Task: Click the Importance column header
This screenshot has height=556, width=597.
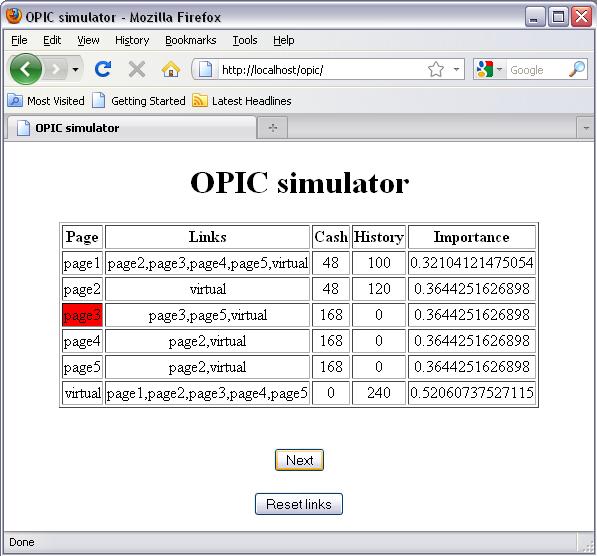Action: tap(472, 237)
